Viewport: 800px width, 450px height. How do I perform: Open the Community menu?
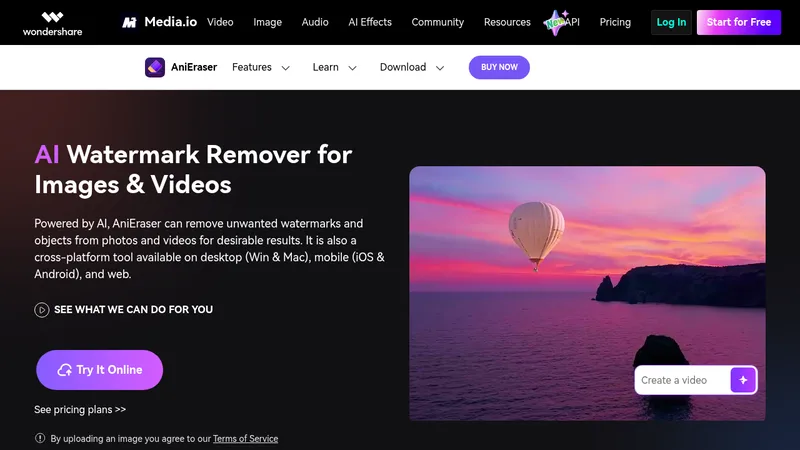pyautogui.click(x=438, y=22)
